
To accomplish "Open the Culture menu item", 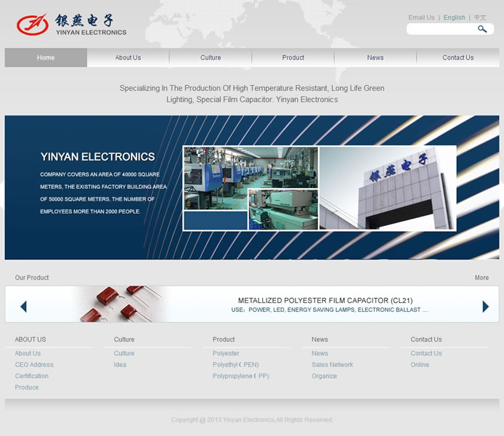I will (211, 57).
